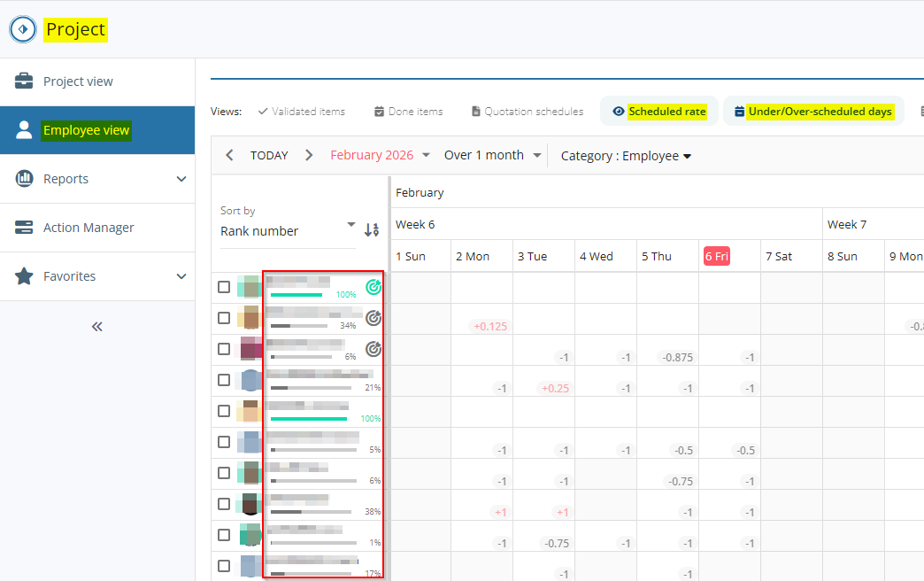Open the Over 1 month range dropdown

point(493,155)
